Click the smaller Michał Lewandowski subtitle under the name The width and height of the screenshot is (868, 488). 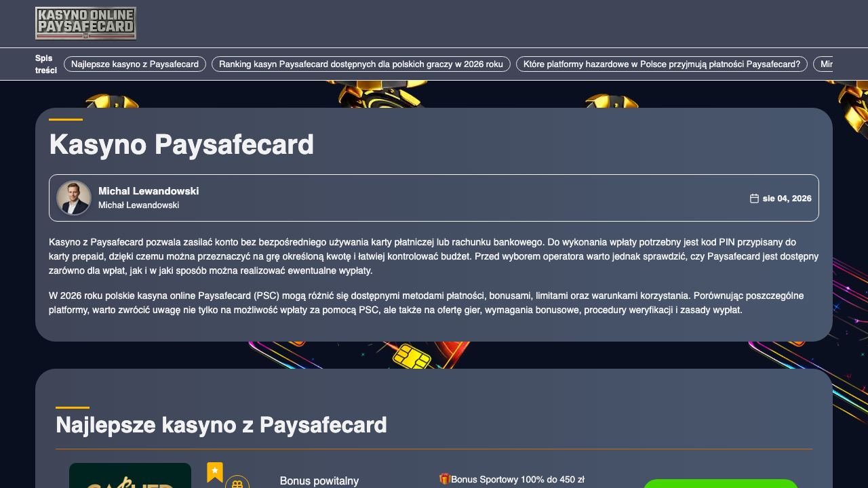coord(139,205)
